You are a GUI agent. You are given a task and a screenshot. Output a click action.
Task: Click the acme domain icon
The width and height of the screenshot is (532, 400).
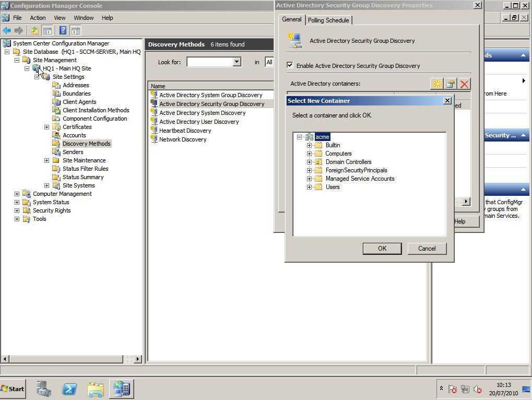coord(310,137)
